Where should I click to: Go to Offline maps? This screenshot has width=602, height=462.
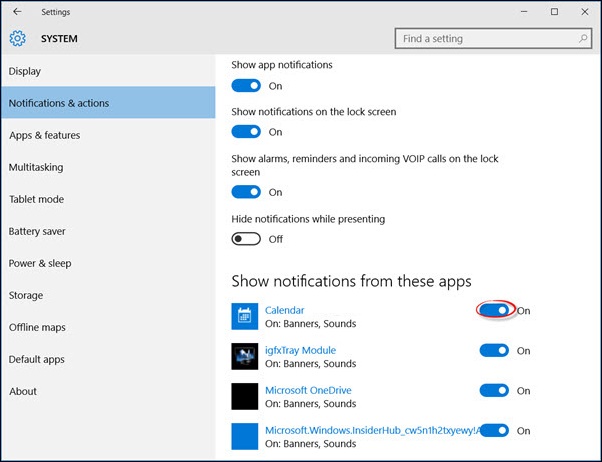point(108,327)
